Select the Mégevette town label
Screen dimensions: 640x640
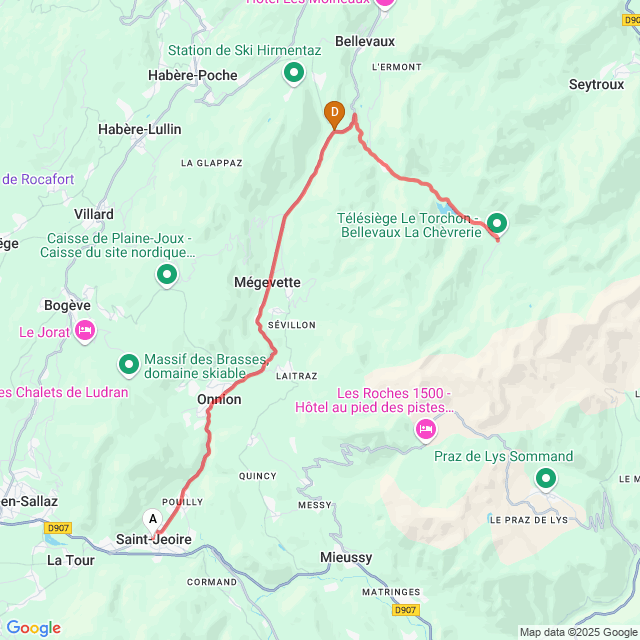(x=267, y=282)
